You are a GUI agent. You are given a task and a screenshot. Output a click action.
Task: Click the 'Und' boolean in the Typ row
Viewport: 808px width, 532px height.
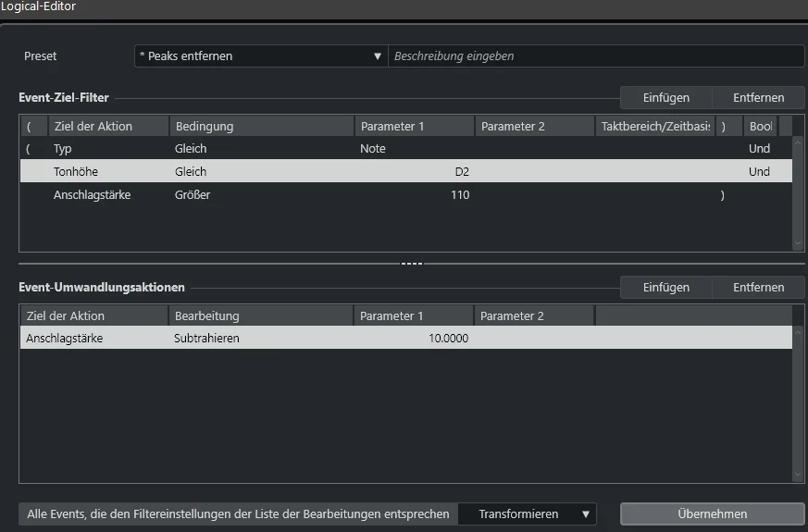pyautogui.click(x=759, y=149)
